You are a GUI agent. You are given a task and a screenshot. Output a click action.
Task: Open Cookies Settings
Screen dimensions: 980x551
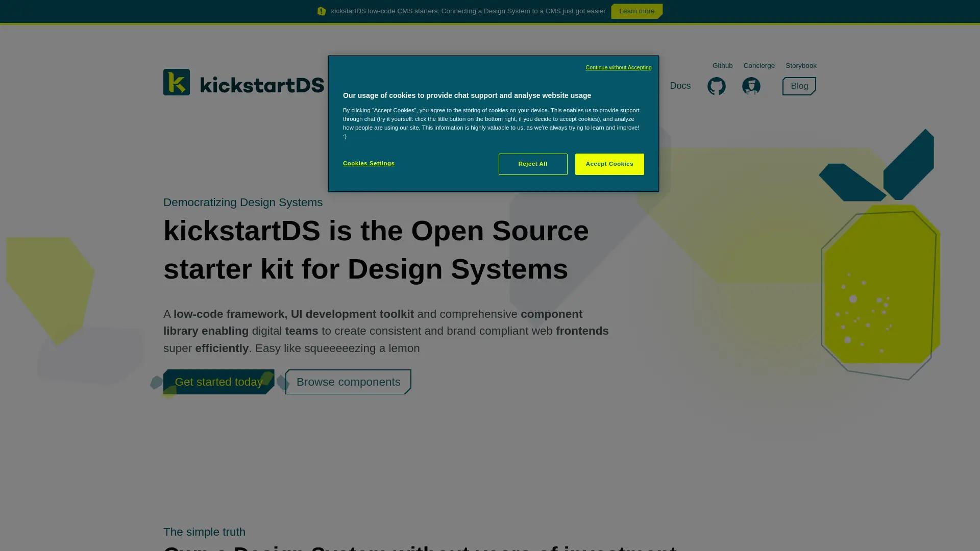(369, 163)
